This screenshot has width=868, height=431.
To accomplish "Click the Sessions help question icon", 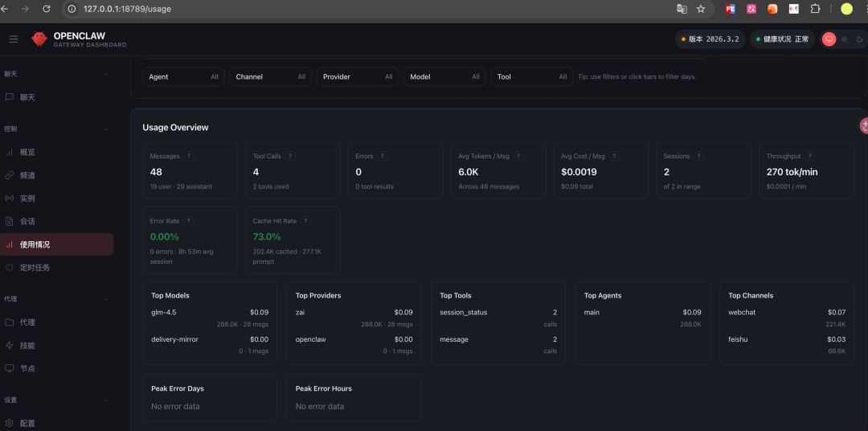I will tap(699, 156).
